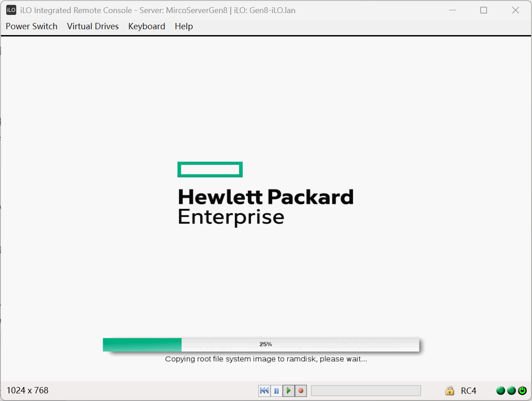Screen dimensions: 532x401
Task: Start recording with the red record button
Action: [301, 391]
